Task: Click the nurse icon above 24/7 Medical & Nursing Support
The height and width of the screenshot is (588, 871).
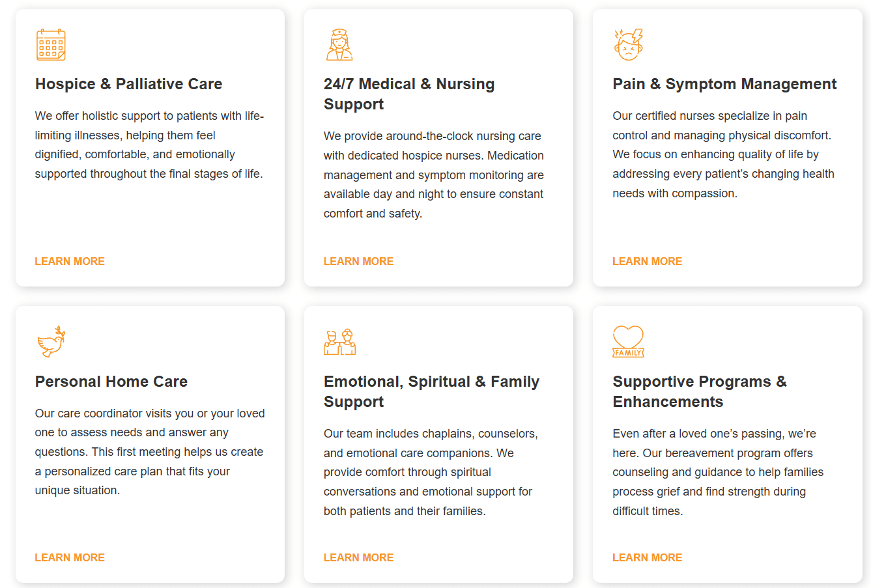Action: (x=339, y=45)
